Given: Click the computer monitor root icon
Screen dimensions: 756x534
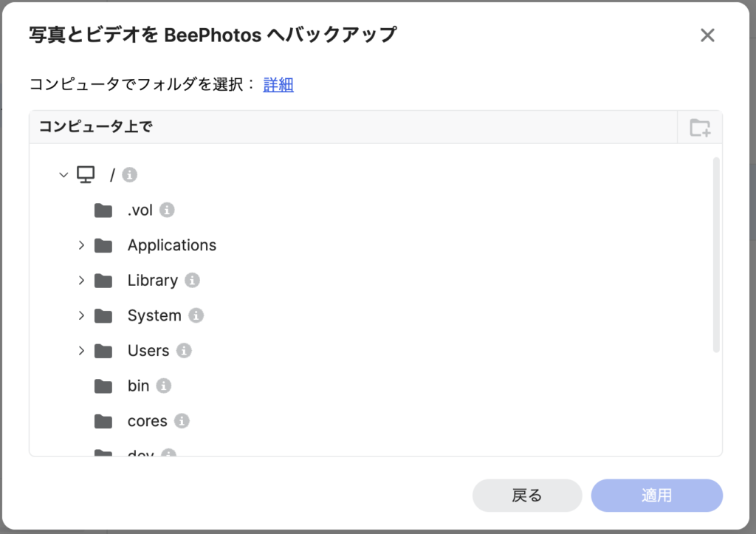Looking at the screenshot, I should click(86, 174).
